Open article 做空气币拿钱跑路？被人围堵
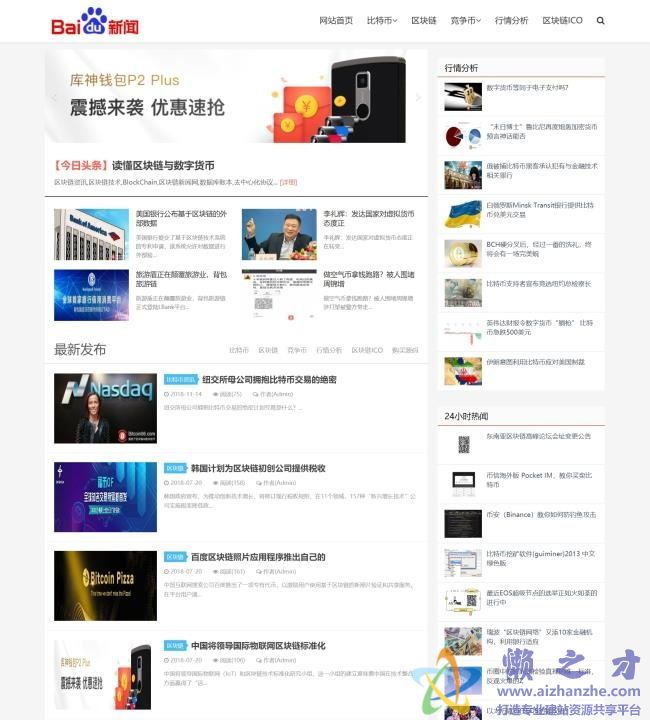 369,279
